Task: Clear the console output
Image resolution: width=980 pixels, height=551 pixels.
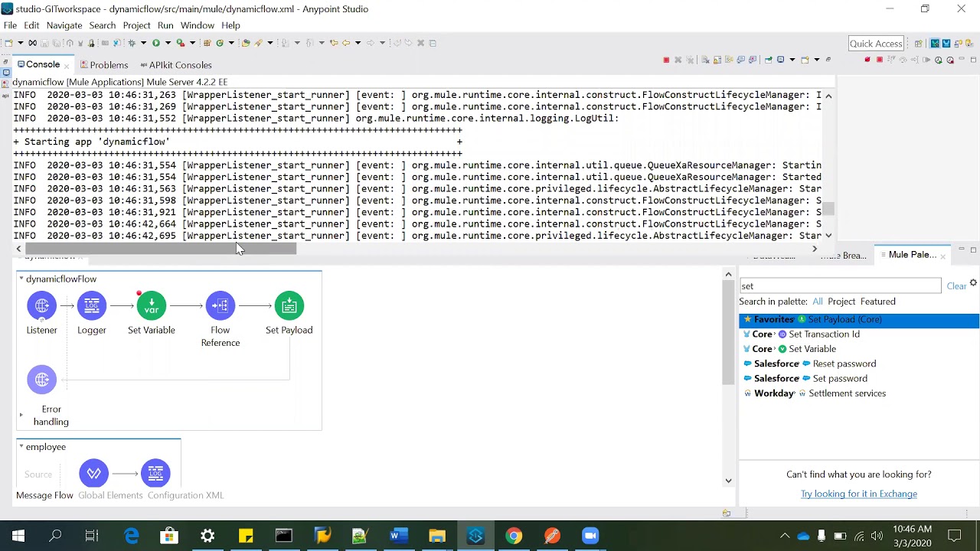Action: tap(705, 60)
